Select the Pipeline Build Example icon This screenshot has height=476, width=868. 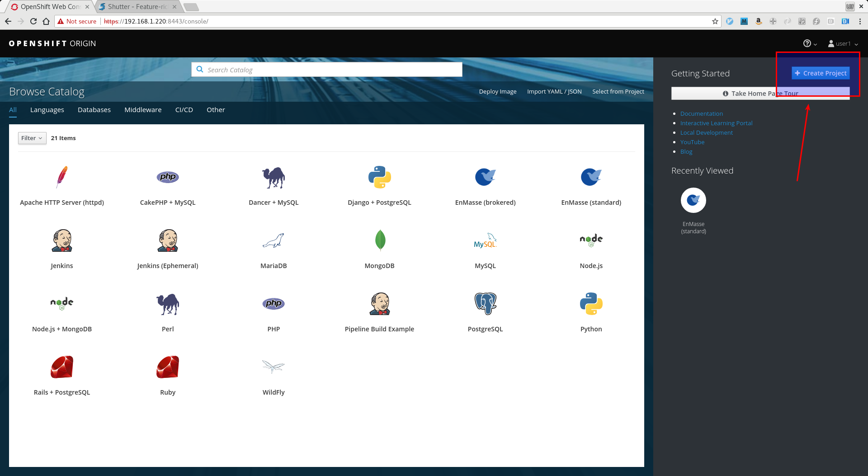click(x=380, y=303)
